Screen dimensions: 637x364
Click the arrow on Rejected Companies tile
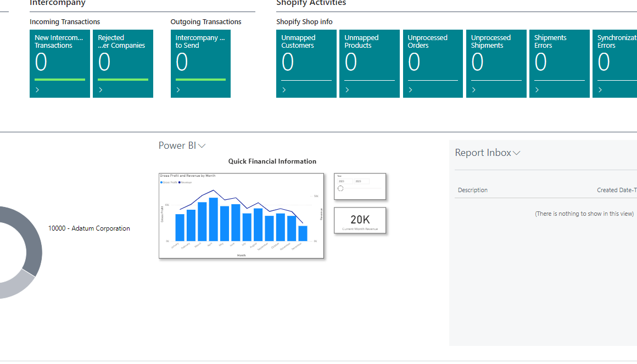pyautogui.click(x=100, y=90)
